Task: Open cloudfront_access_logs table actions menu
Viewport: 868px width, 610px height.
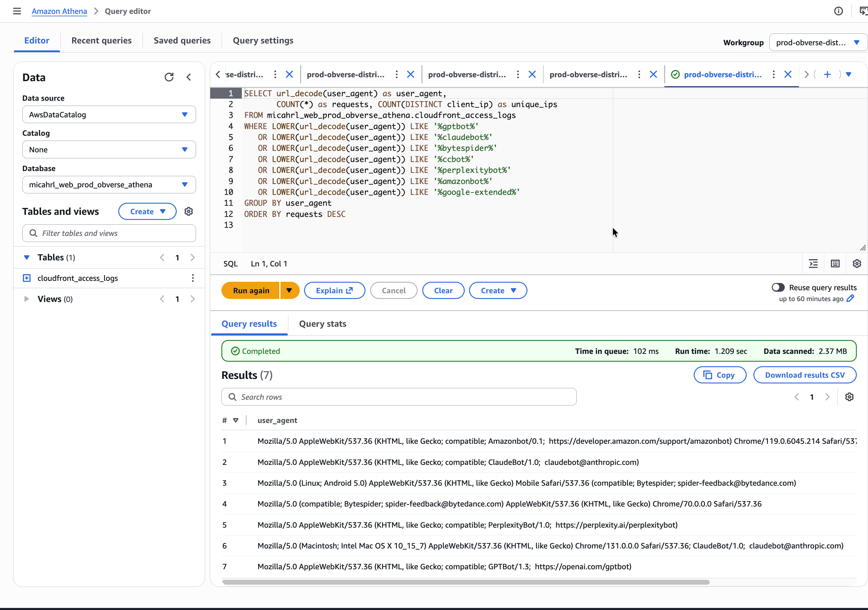Action: (x=193, y=278)
